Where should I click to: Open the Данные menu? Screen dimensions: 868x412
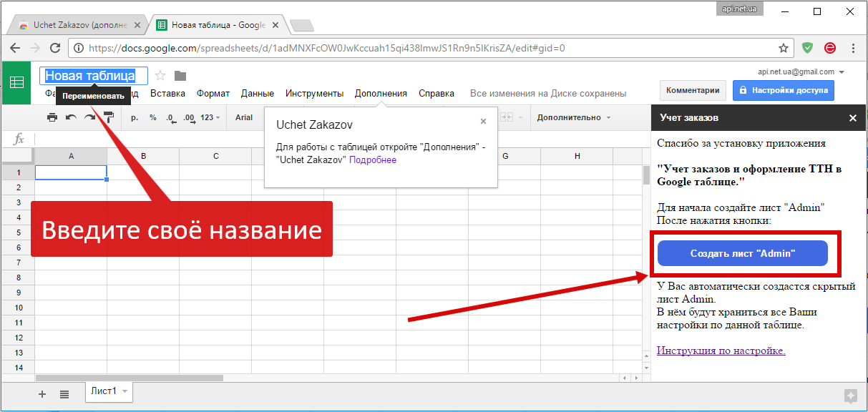(258, 93)
